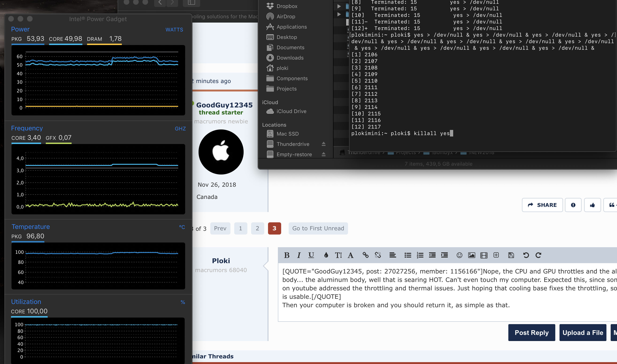The width and height of the screenshot is (617, 364).
Task: Indent the text in the editor
Action: point(445,255)
